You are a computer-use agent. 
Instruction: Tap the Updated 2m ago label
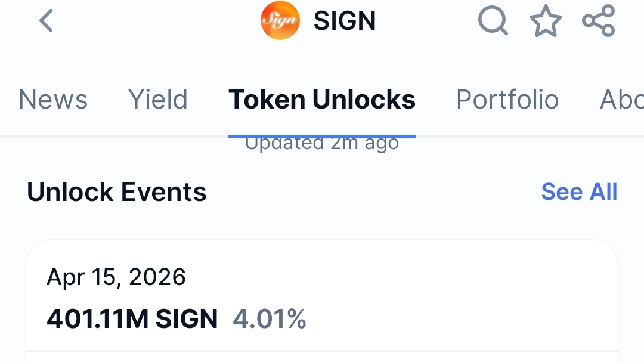point(322,145)
